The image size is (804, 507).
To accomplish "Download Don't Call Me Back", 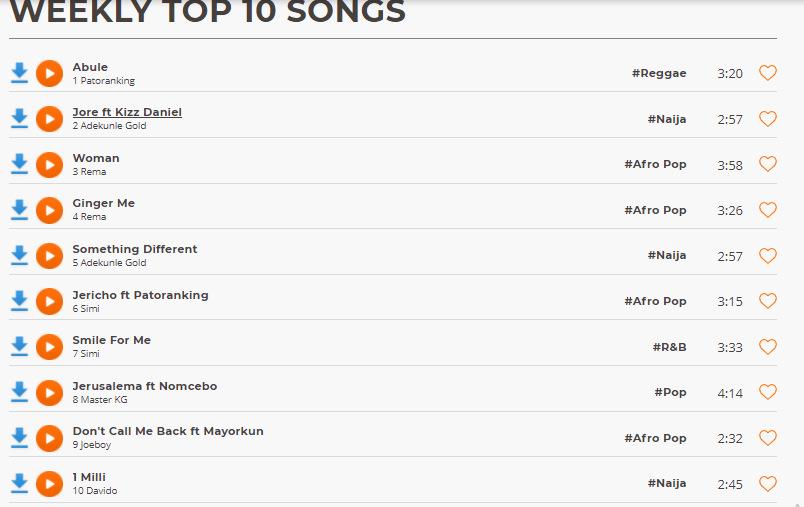I will coord(19,437).
